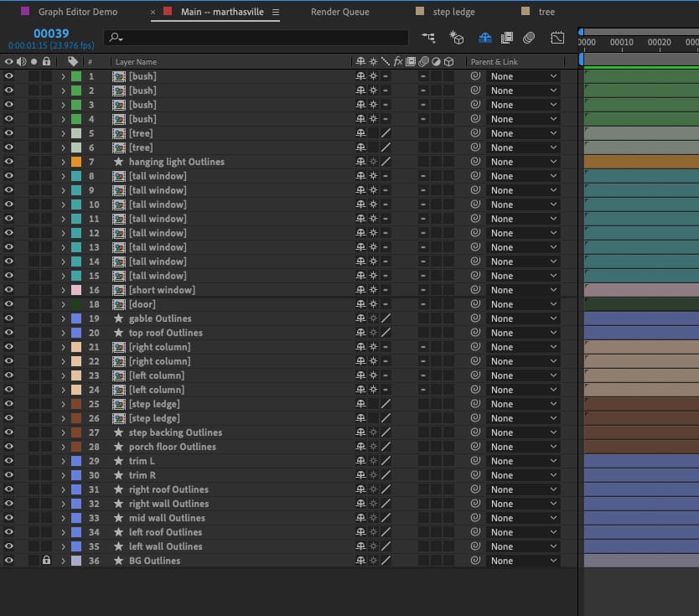The image size is (699, 616).
Task: Hide layer 1 bush with its eye toggle
Action: click(8, 76)
